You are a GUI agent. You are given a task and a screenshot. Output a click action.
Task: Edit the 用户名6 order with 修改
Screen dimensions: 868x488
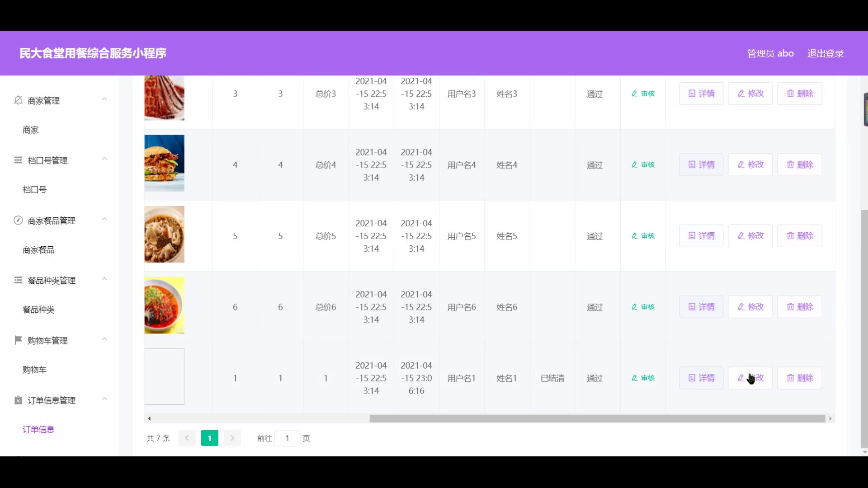(x=750, y=307)
